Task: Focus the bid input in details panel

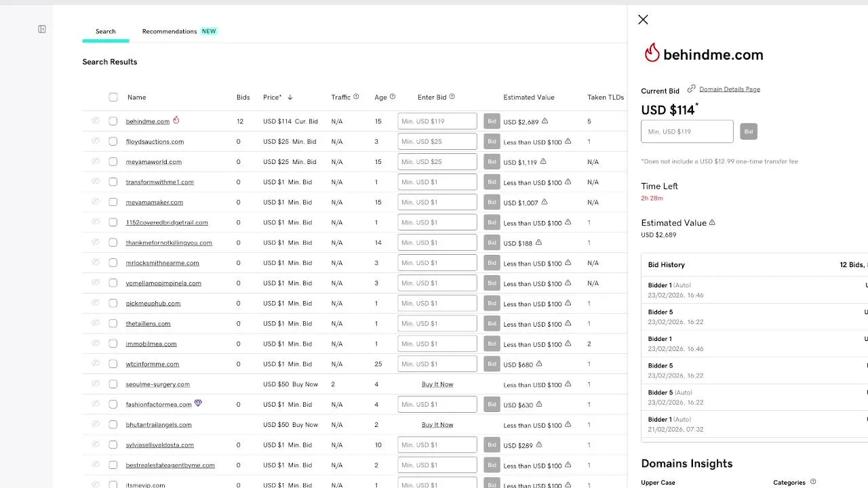Action: 687,131
